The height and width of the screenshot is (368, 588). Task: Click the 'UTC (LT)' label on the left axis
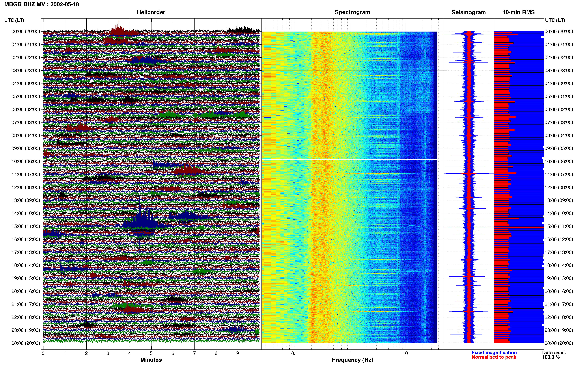[x=14, y=20]
